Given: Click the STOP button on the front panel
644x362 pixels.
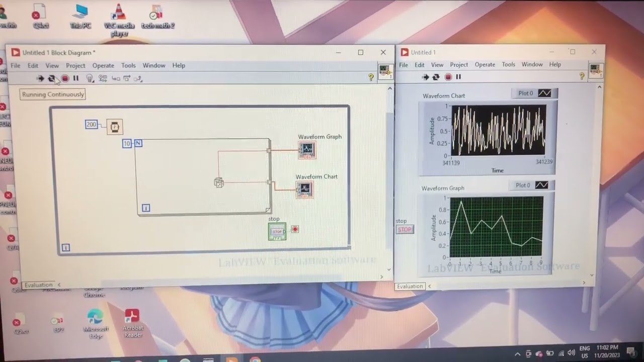Looking at the screenshot, I should 405,229.
